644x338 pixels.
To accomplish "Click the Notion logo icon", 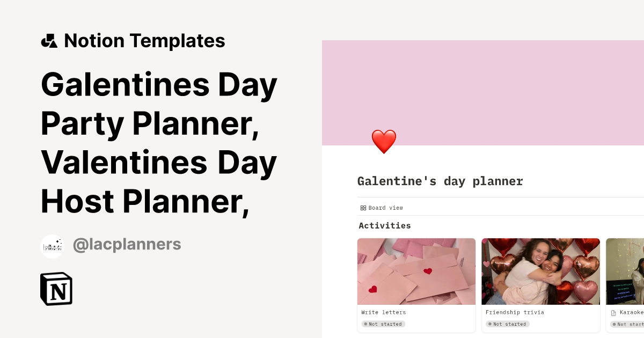I will (56, 289).
